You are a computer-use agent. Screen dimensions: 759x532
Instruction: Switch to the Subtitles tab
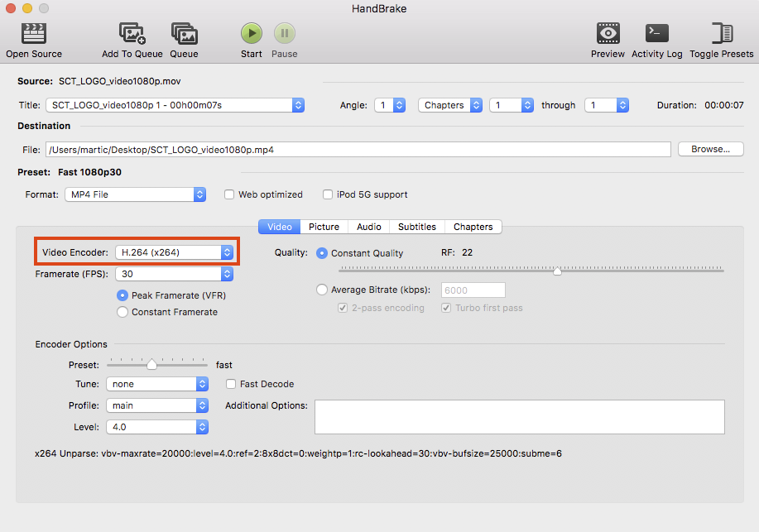pyautogui.click(x=417, y=227)
